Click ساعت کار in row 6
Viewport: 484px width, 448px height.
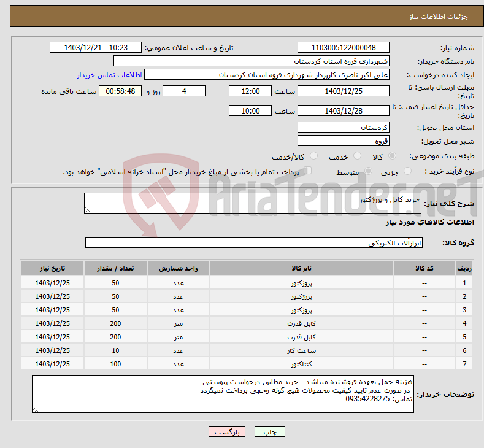tap(301, 351)
